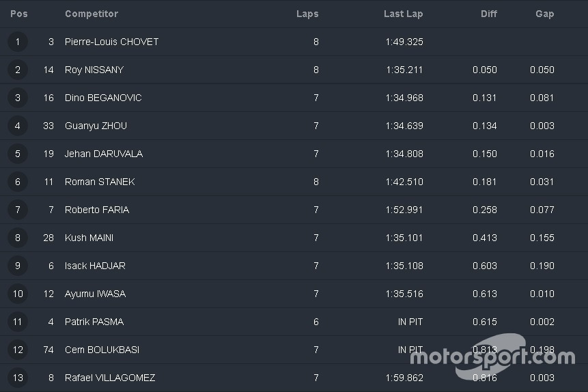Click the Laps column header

point(307,14)
